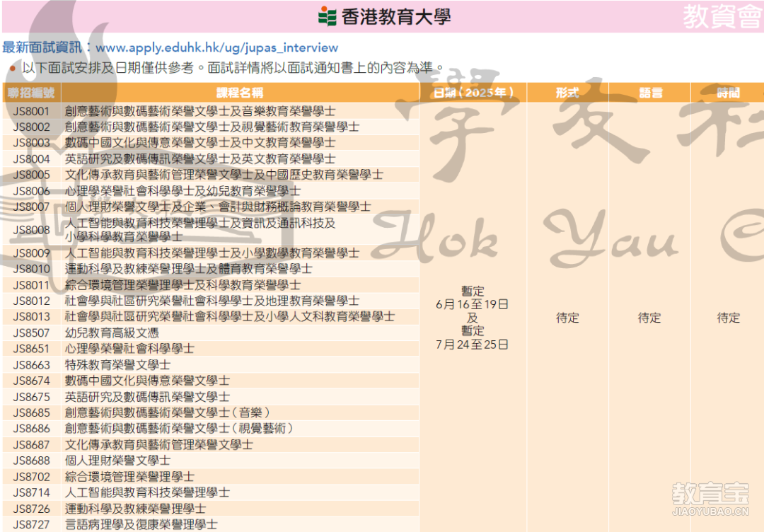Select course 幼兒教育高級文憑
Image resolution: width=764 pixels, height=532 pixels.
coord(112,332)
